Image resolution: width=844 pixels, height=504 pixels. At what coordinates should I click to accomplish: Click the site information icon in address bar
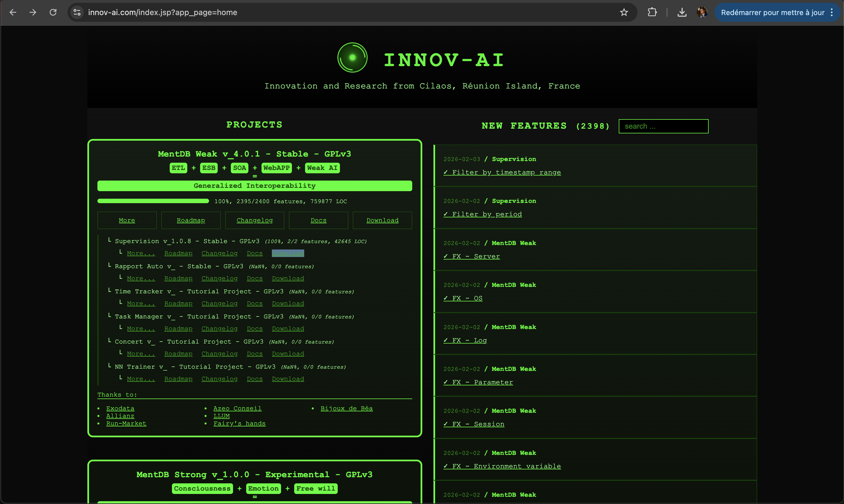[77, 13]
